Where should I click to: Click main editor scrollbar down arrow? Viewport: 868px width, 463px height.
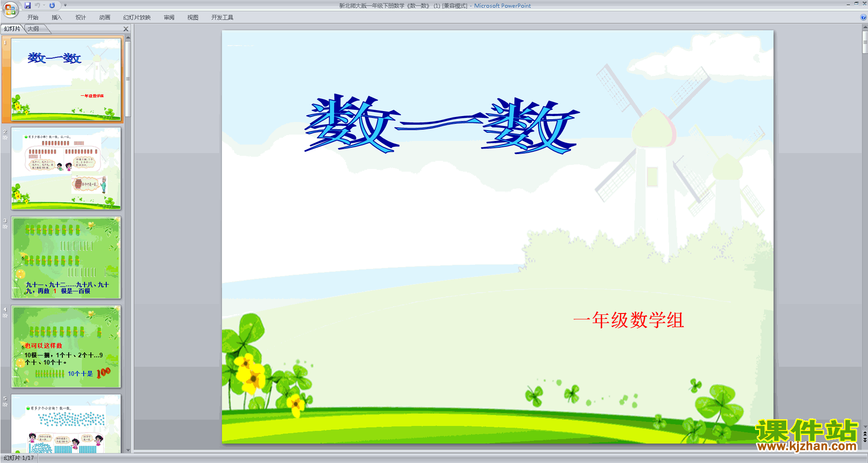pyautogui.click(x=865, y=426)
